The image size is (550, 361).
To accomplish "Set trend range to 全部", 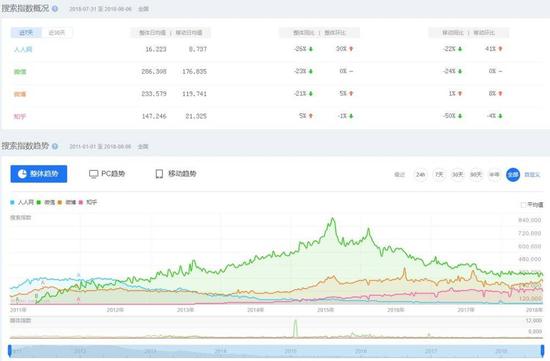I will [x=513, y=174].
